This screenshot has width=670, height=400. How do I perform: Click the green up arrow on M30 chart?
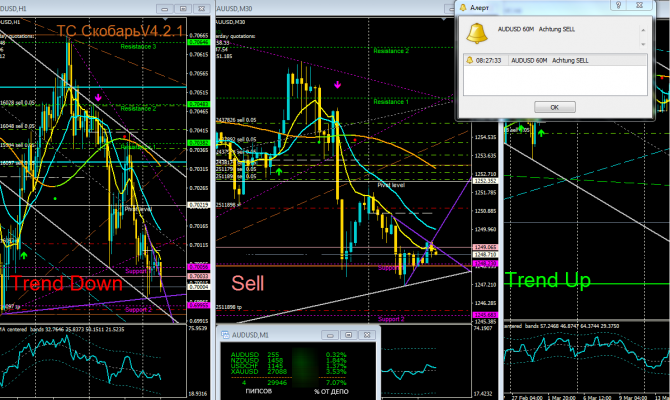(279, 172)
